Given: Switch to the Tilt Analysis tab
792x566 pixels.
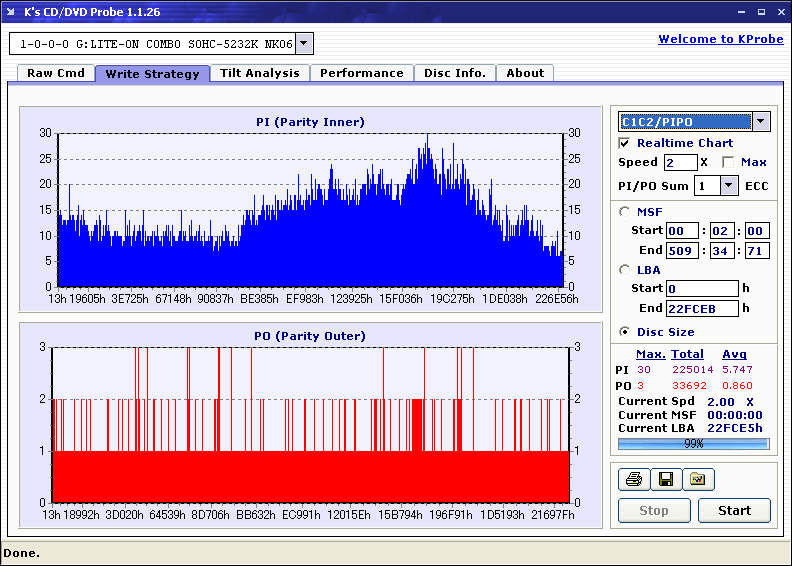Looking at the screenshot, I should tap(259, 73).
